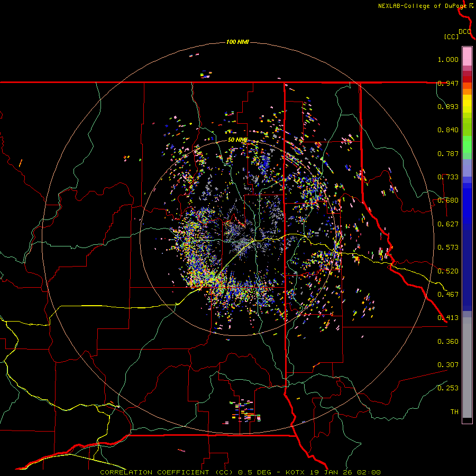Pick the pink band atop the color scale
The image size is (476, 476).
click(467, 56)
